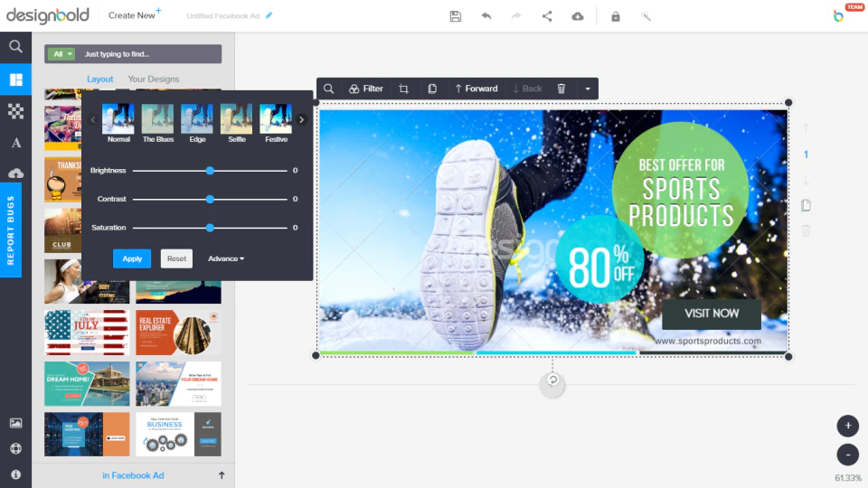Open the All category dropdown
This screenshot has height=488, width=868.
pyautogui.click(x=61, y=54)
